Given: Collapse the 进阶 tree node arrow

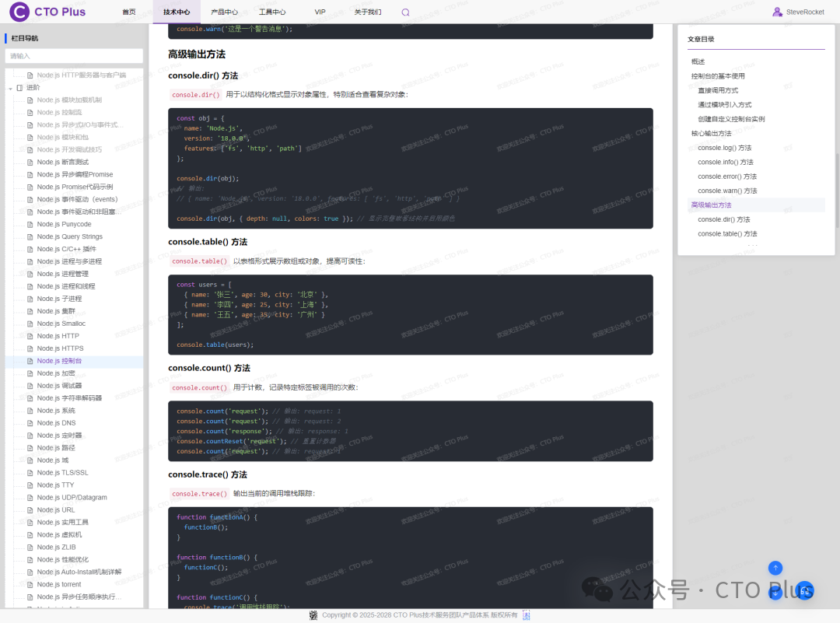Looking at the screenshot, I should pos(10,88).
